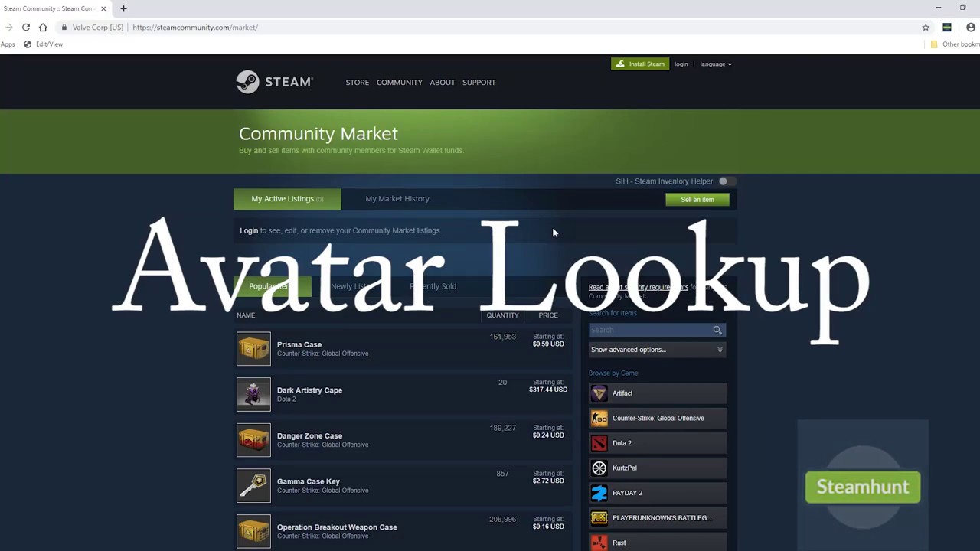Click the search magnifier icon in market search
Image resolution: width=980 pixels, height=551 pixels.
pyautogui.click(x=717, y=330)
